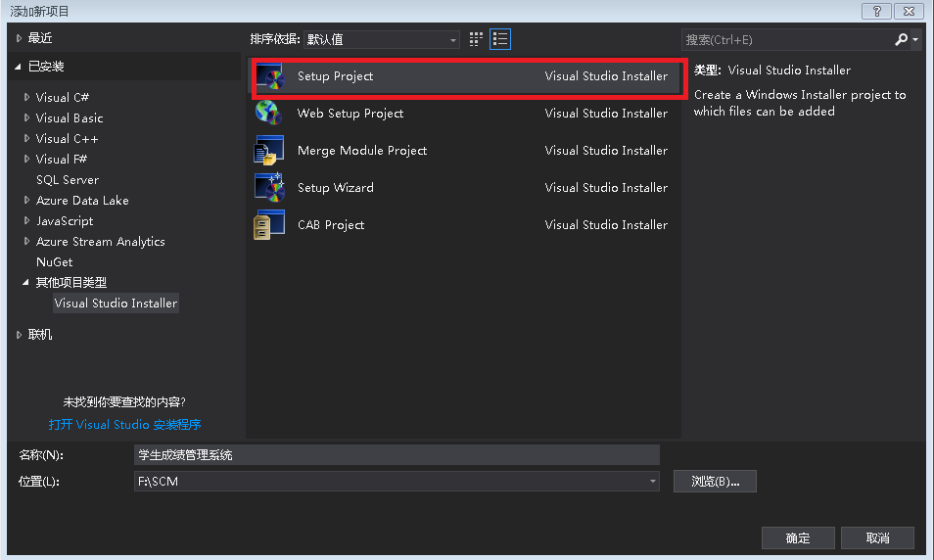Screen dimensions: 934x560
Task: Switch to medium icons list view
Action: [500, 39]
